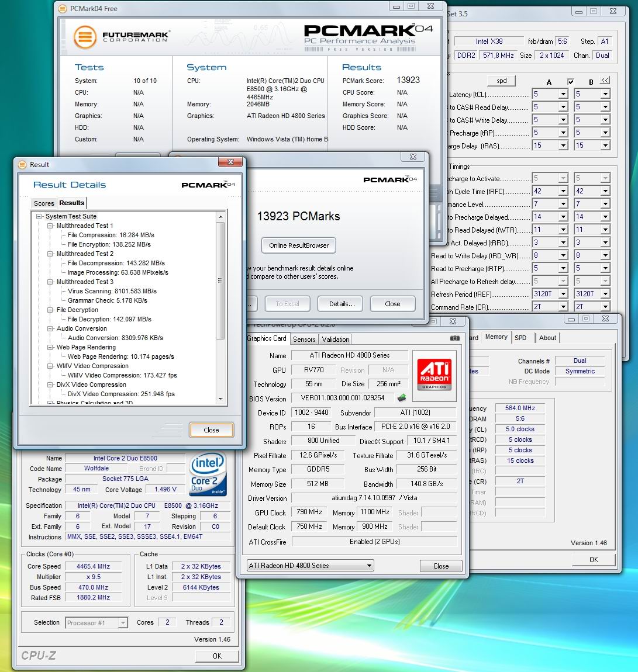
Task: Click the PCMark04 title bar icon
Action: (x=63, y=9)
